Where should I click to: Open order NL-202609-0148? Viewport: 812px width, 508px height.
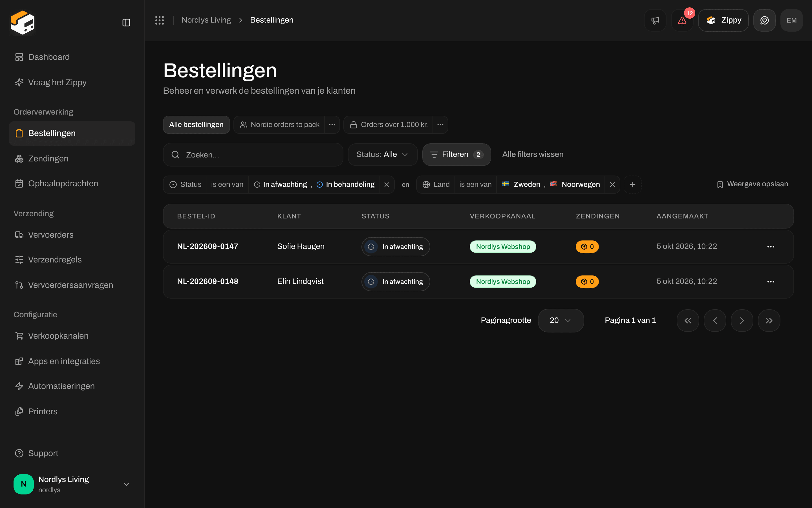[208, 281]
